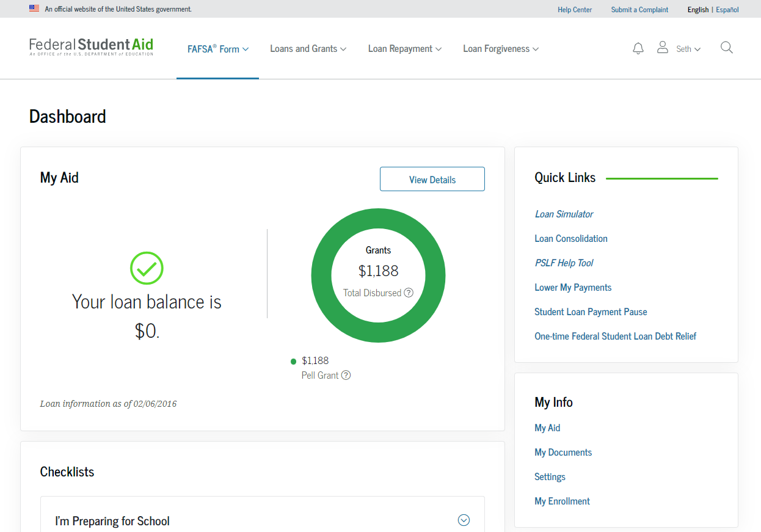Click the My Aid card heading
761x532 pixels.
(59, 178)
